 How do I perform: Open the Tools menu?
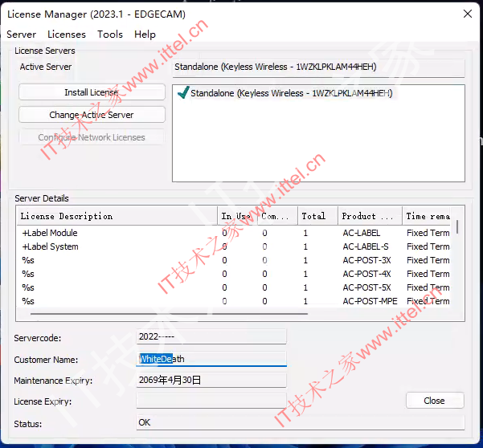110,35
